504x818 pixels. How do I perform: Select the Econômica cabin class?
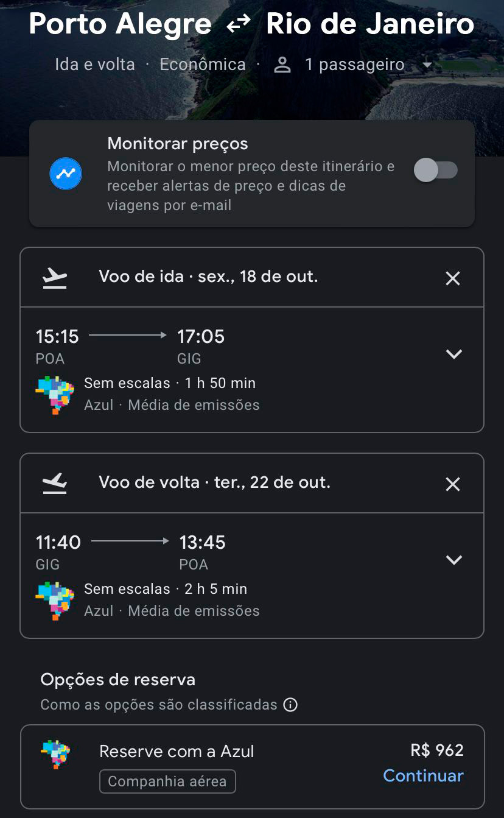(x=203, y=65)
